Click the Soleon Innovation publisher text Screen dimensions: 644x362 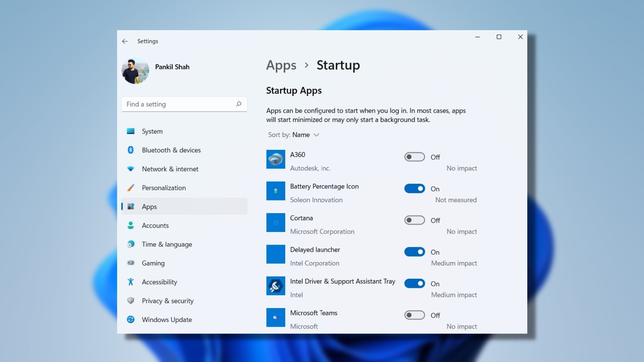pyautogui.click(x=316, y=200)
